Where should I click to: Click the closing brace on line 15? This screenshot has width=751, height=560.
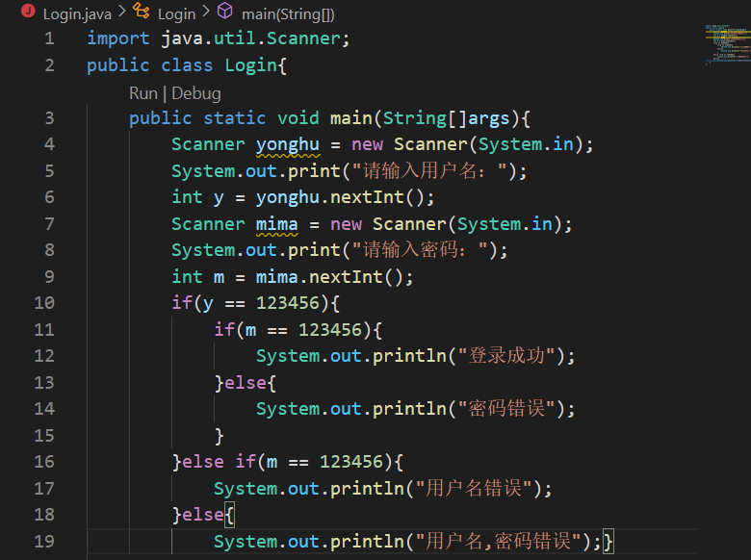(x=219, y=436)
